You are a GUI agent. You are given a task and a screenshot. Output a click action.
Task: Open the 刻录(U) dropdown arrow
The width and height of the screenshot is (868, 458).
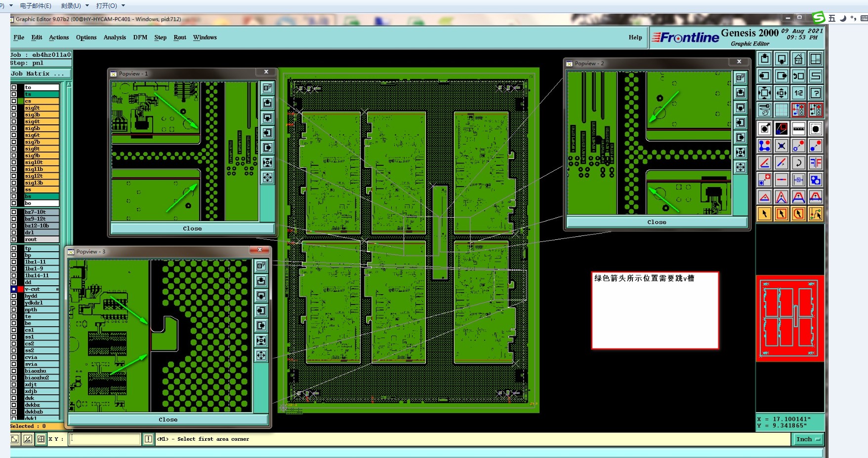tap(87, 6)
